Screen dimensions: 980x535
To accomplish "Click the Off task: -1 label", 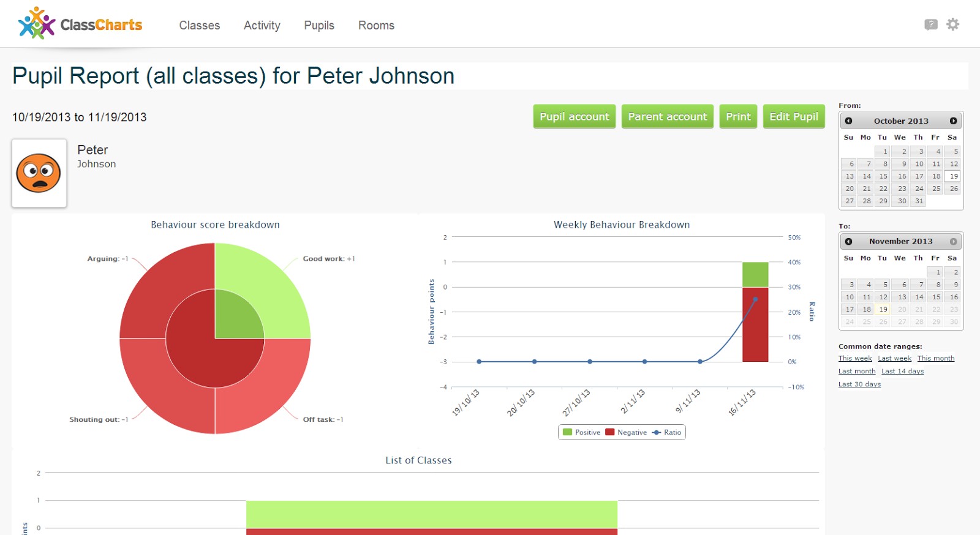I will click(323, 419).
